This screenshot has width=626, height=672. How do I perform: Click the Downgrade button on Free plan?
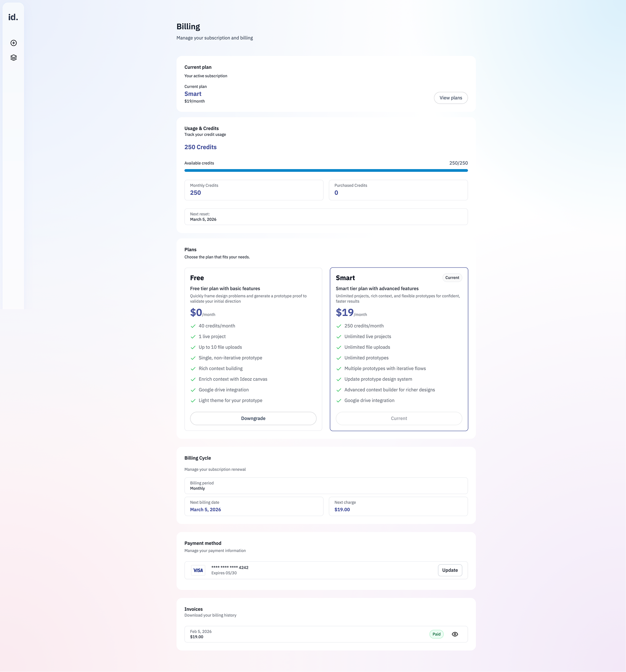tap(253, 419)
